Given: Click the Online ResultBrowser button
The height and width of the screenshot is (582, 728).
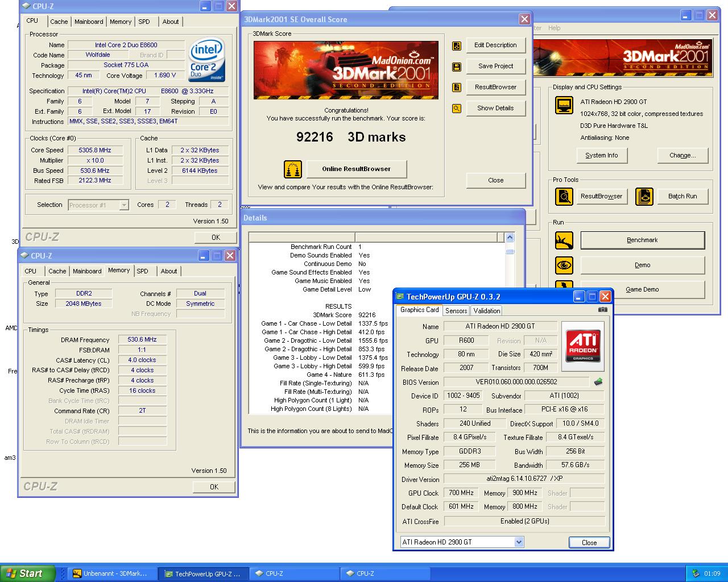Looking at the screenshot, I should click(x=356, y=169).
